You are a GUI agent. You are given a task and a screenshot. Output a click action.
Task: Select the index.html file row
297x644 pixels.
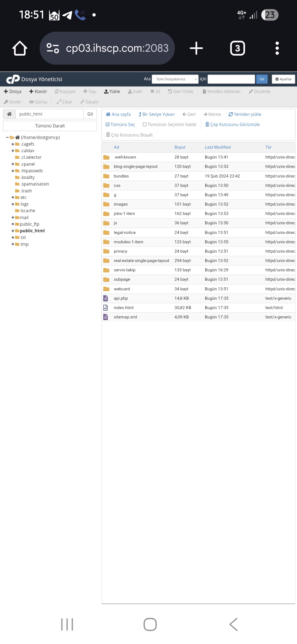click(123, 308)
